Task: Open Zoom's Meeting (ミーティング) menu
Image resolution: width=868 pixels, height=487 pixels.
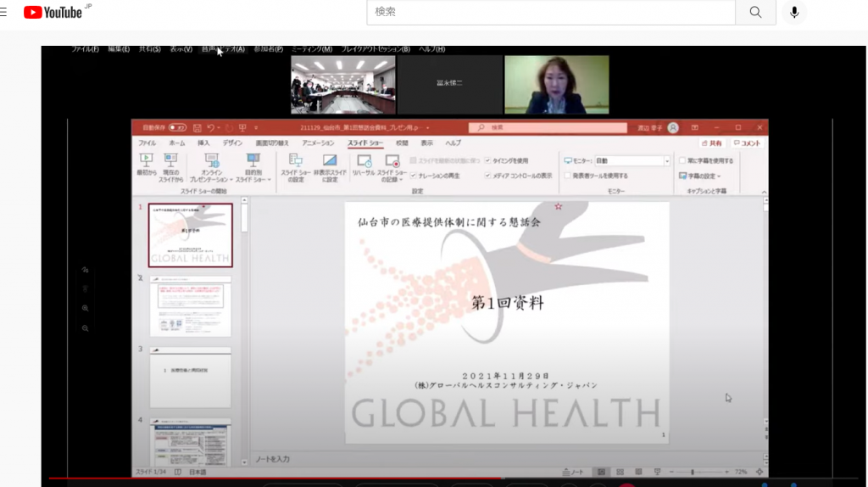Action: point(312,49)
